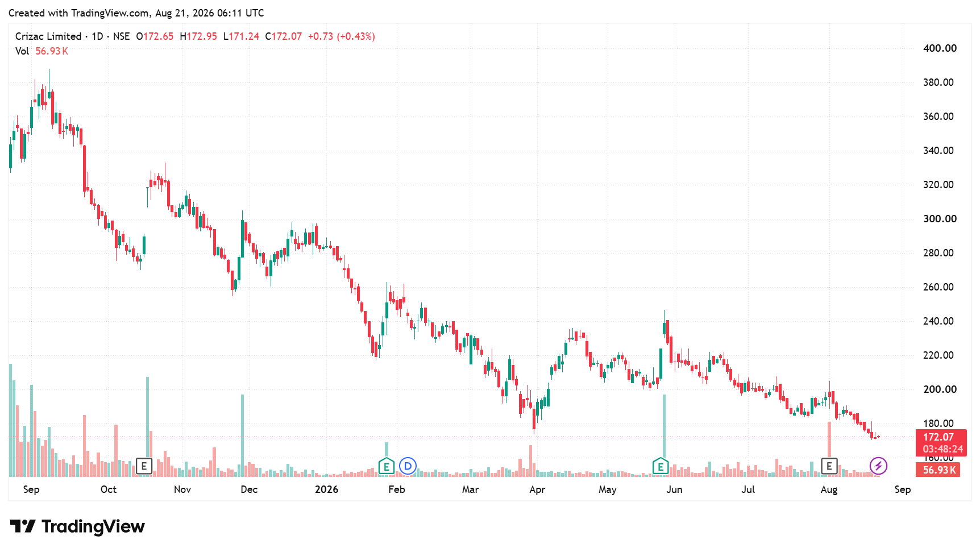Viewport: 980px width, 552px height.
Task: Click the blue dividend D marker
Action: pyautogui.click(x=408, y=466)
